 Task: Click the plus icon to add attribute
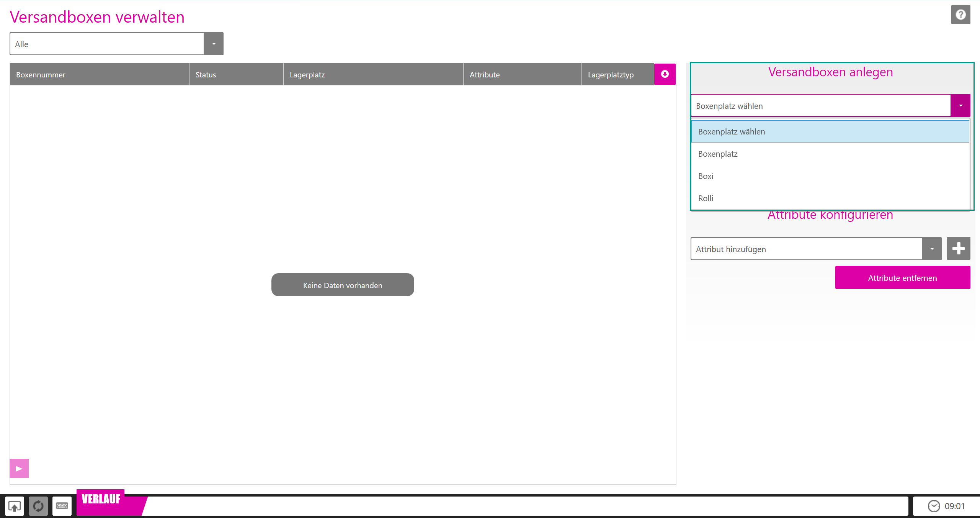pyautogui.click(x=958, y=248)
